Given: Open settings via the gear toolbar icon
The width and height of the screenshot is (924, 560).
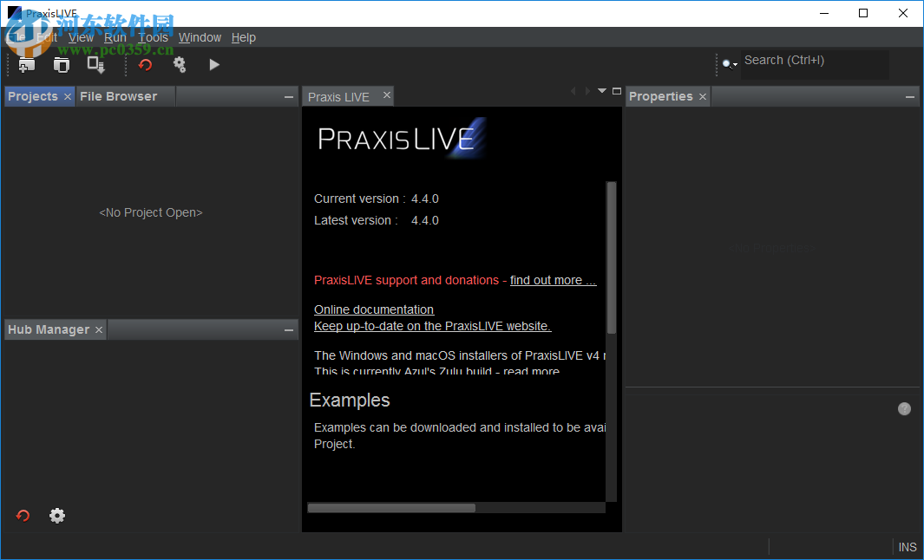Looking at the screenshot, I should pos(180,64).
